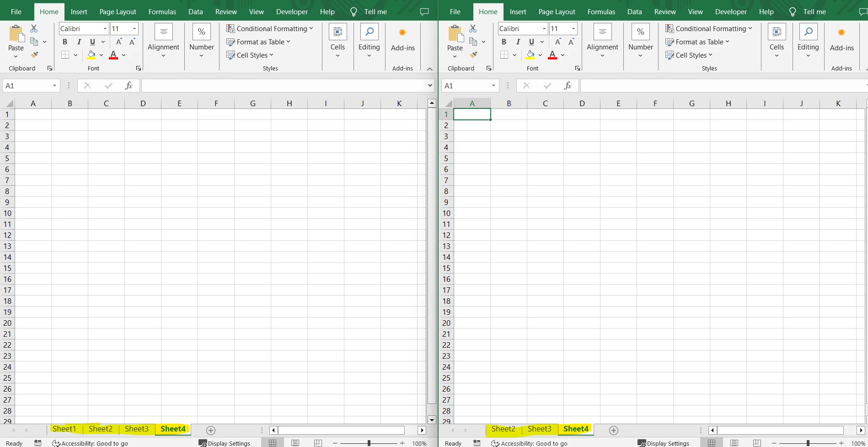Add a new sheet in left window
Image resolution: width=868 pixels, height=447 pixels.
[211, 430]
